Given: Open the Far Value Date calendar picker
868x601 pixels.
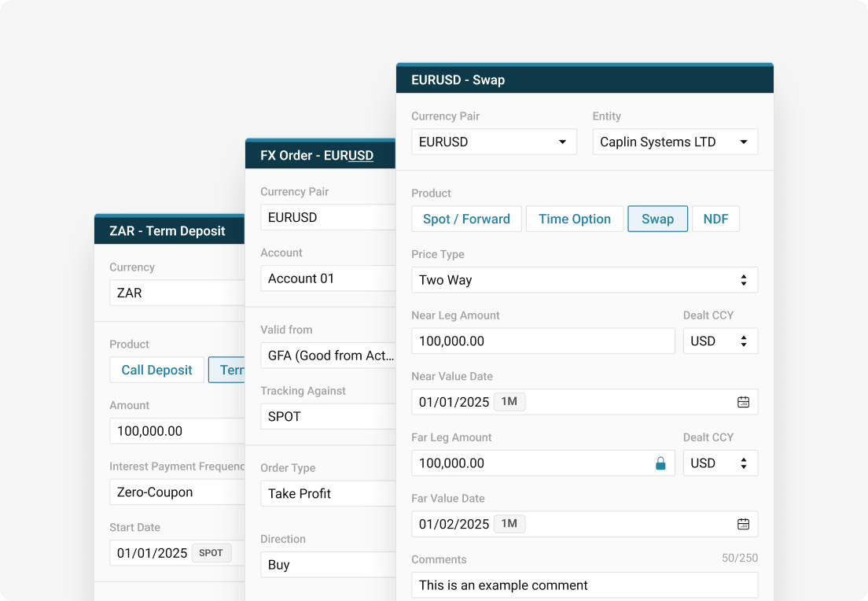Looking at the screenshot, I should coord(743,524).
